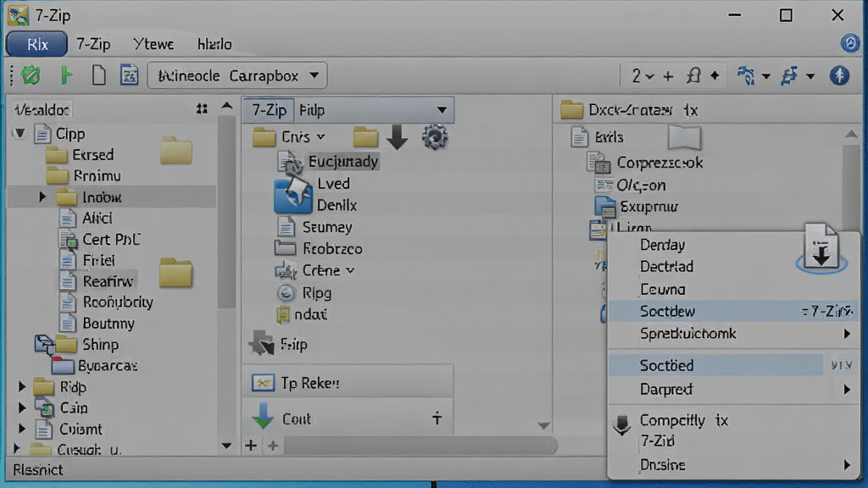The image size is (868, 488).
Task: Select the Reobrzco folder
Action: pos(319,249)
